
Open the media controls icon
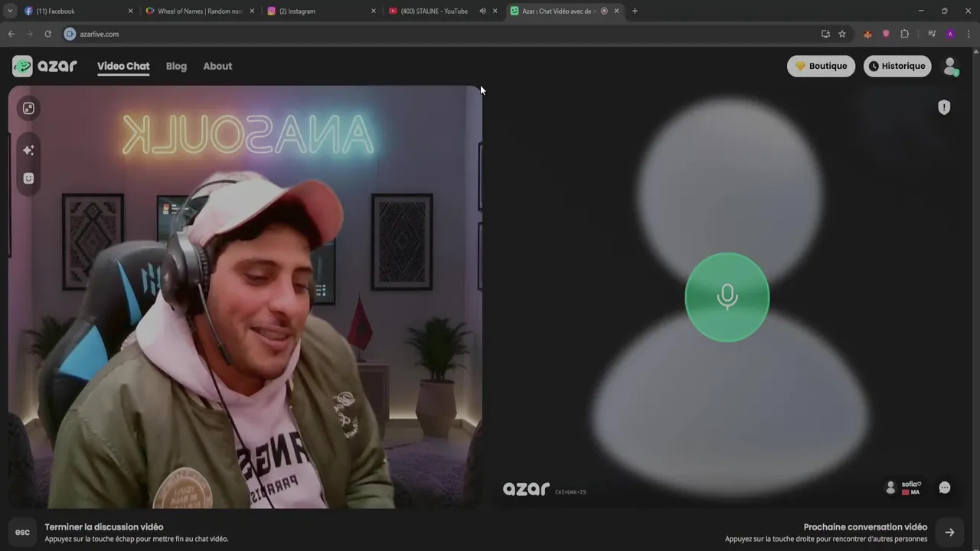(x=932, y=34)
